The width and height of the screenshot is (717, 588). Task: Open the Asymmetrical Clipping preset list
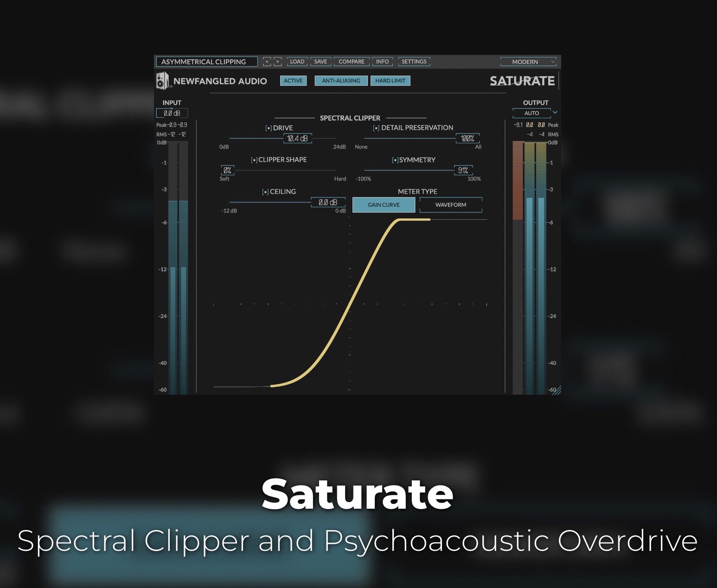coord(206,62)
